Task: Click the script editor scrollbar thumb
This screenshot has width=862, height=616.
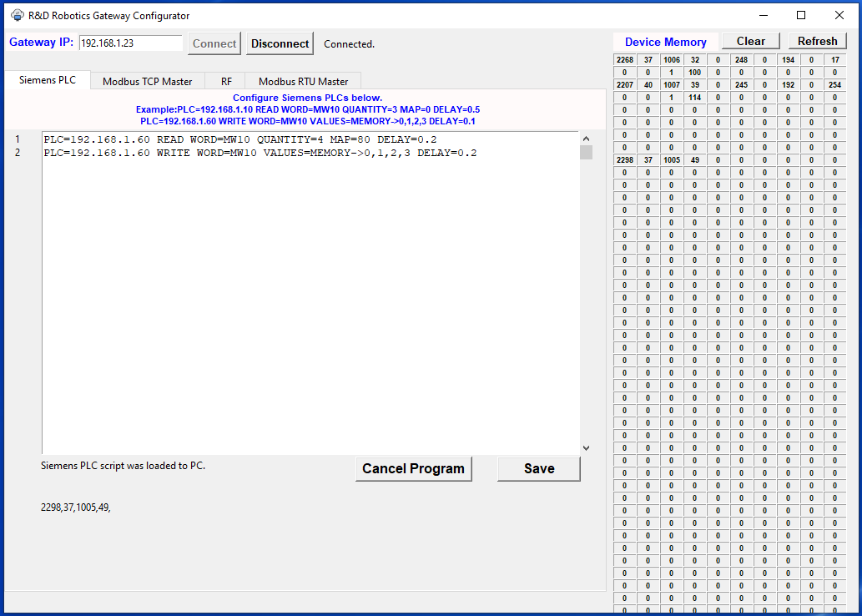Action: pos(586,153)
